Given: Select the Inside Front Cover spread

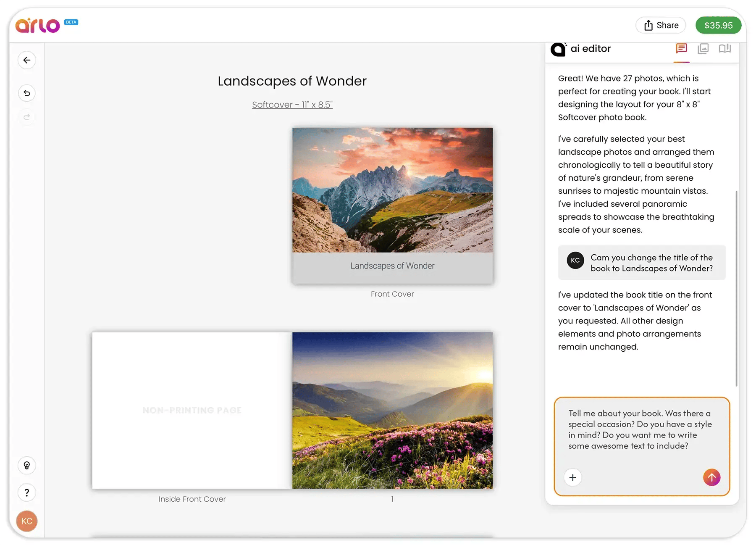Looking at the screenshot, I should click(191, 410).
